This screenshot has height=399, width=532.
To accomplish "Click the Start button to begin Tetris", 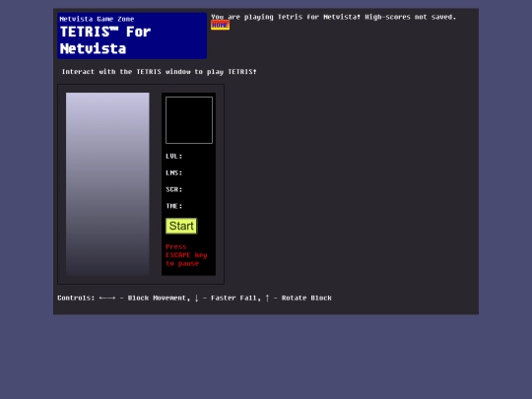I will click(x=181, y=226).
